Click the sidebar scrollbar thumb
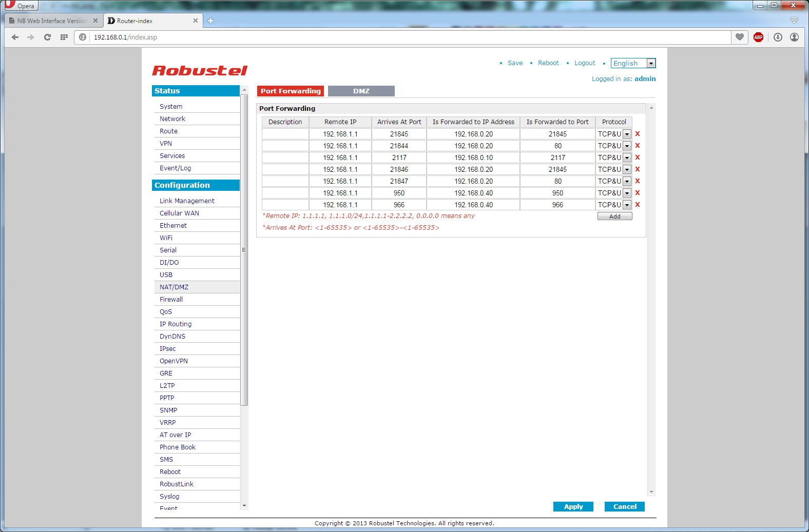The height and width of the screenshot is (532, 809). [244, 250]
